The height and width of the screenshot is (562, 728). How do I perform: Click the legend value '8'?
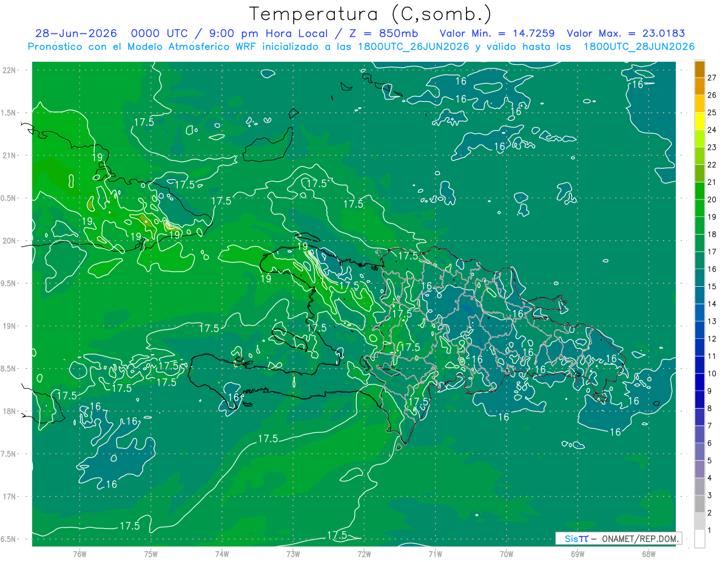(710, 409)
